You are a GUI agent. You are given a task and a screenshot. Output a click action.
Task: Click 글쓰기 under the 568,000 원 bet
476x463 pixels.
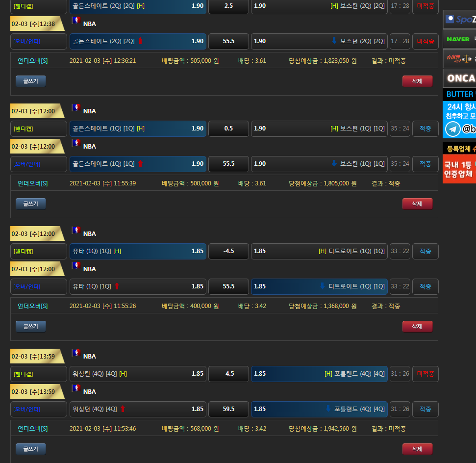31,449
